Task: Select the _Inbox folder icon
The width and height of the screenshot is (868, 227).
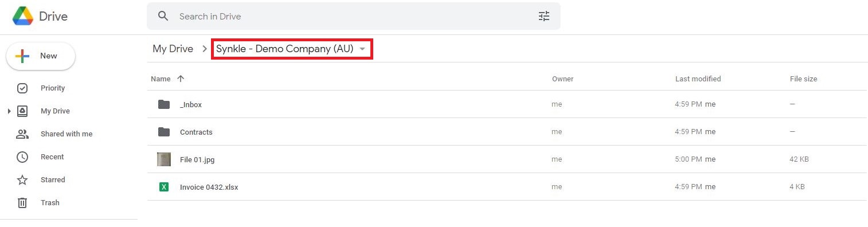Action: pos(164,104)
